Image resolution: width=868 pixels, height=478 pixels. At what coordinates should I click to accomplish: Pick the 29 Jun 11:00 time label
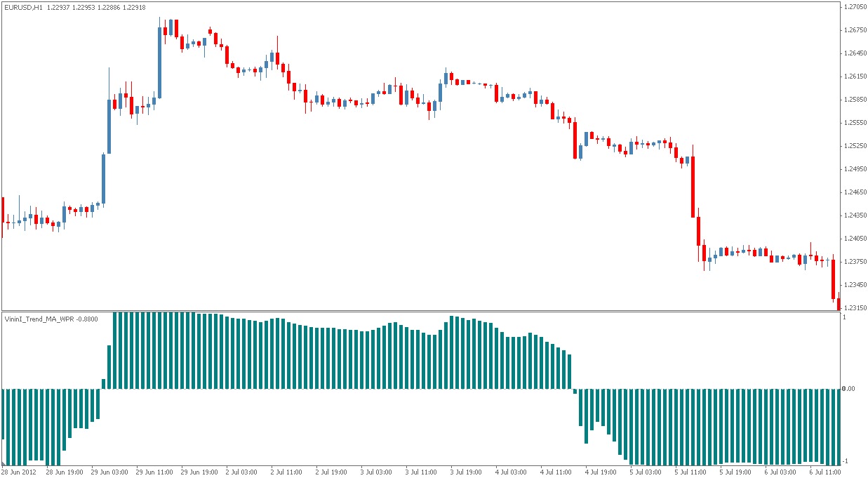click(155, 472)
